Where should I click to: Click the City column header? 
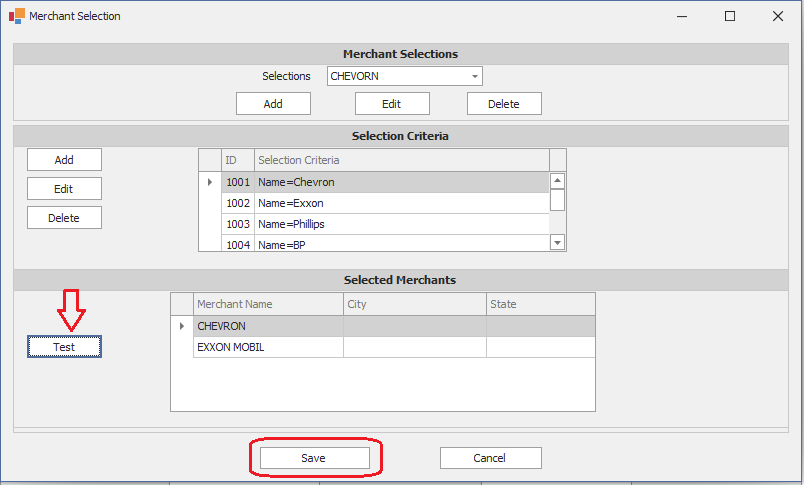click(x=415, y=304)
